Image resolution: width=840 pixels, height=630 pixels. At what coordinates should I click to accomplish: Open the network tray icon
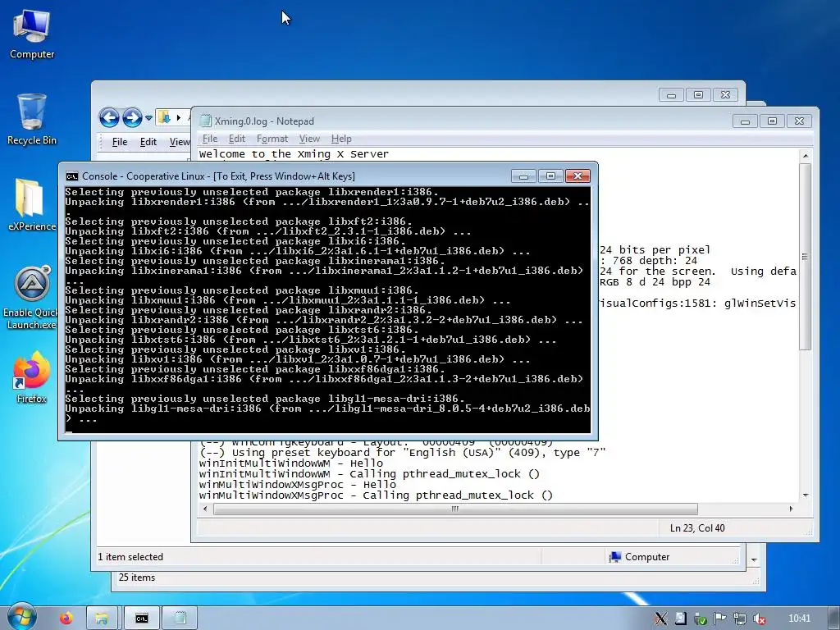739,619
